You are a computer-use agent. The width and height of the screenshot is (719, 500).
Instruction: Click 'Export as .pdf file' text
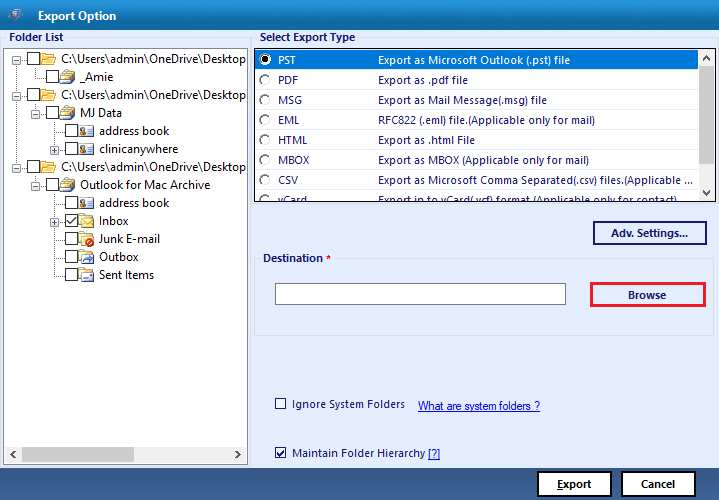pos(423,80)
